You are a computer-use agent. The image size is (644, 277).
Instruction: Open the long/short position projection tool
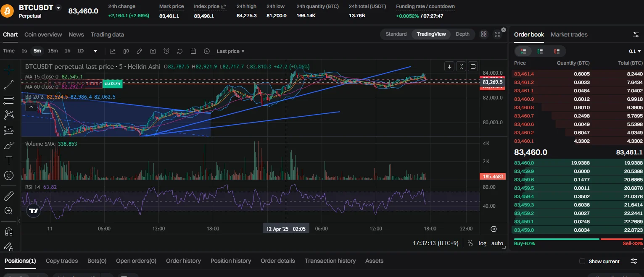(x=9, y=130)
